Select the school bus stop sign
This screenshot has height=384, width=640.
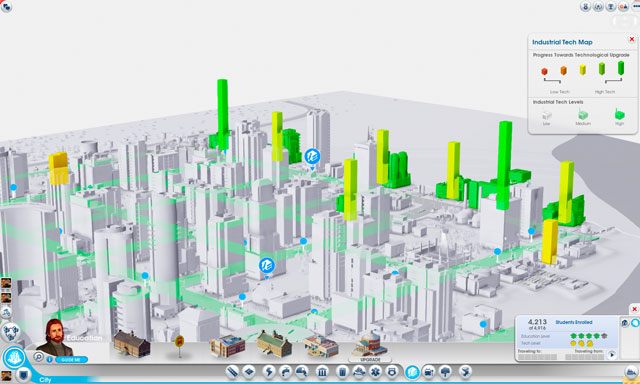[179, 345]
